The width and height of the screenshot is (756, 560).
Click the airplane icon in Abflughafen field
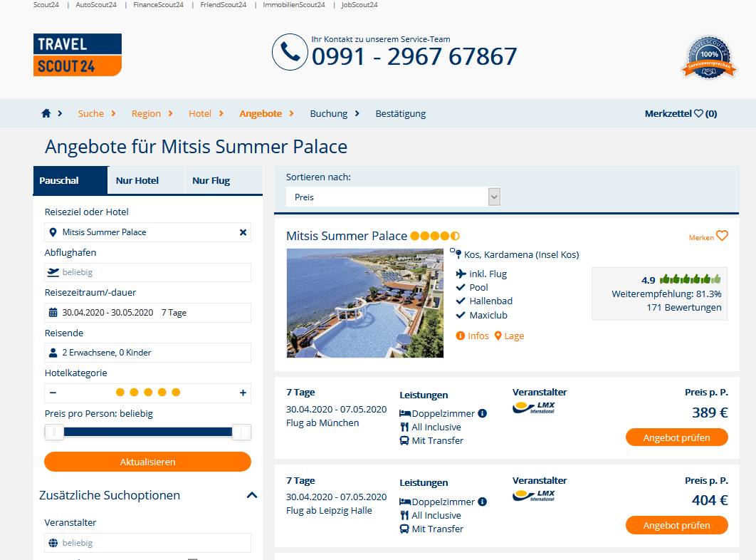(53, 272)
